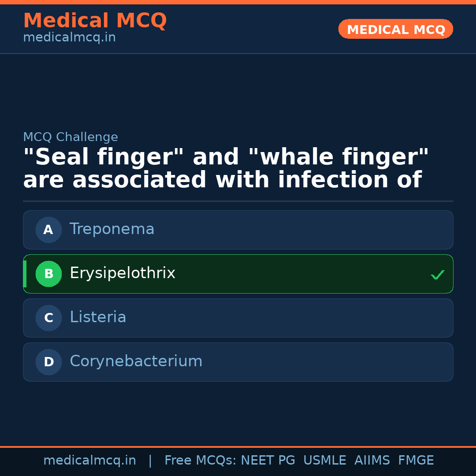Click the Seal finger question text
Image resolution: width=476 pixels, height=476 pixels.
[226, 169]
